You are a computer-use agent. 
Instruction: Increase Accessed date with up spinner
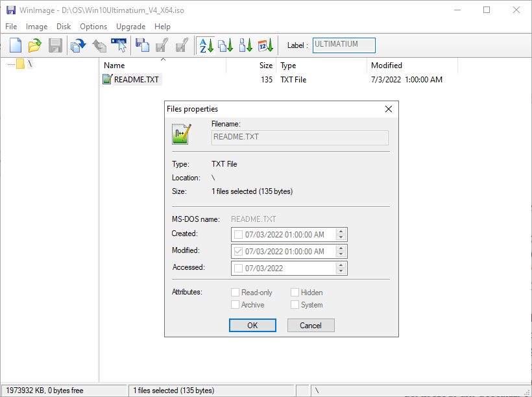coord(341,265)
